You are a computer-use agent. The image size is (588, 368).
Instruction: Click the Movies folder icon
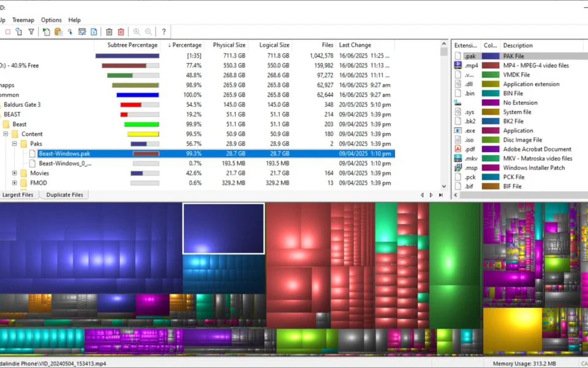(x=24, y=173)
